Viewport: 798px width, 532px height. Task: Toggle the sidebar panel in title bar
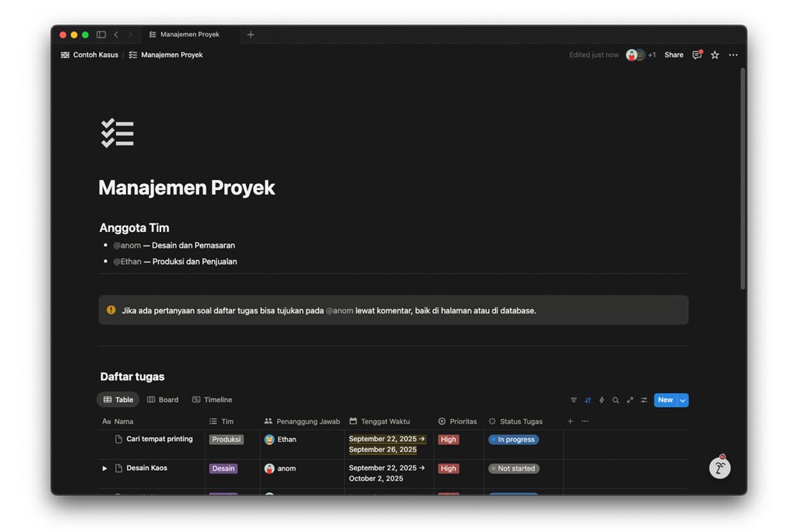coord(101,35)
